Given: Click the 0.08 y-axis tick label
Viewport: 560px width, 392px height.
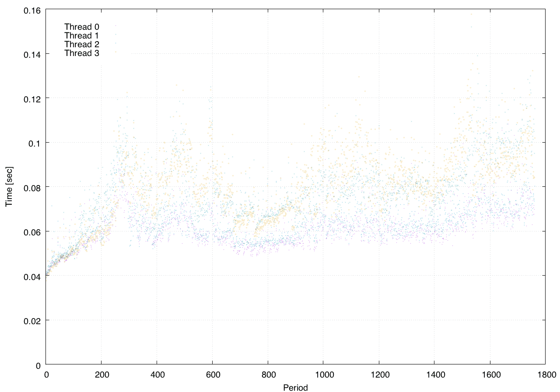Looking at the screenshot, I should [32, 187].
